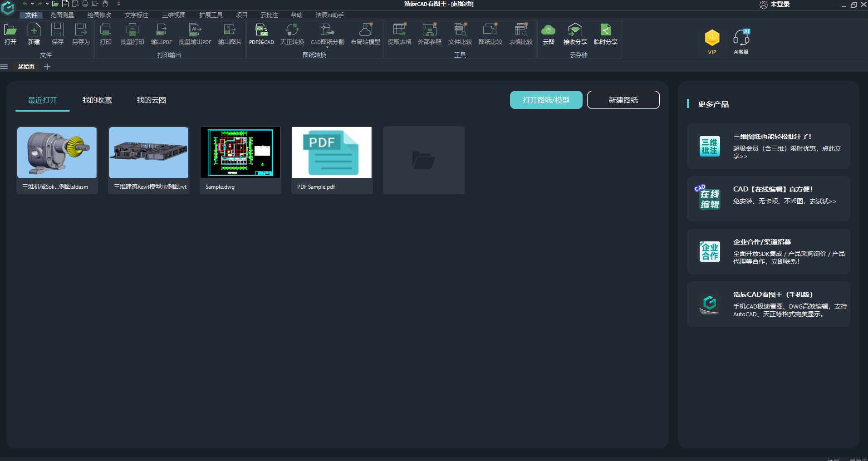The width and height of the screenshot is (868, 461).
Task: Switch to the 绘图修改 ribbon tab
Action: pos(99,15)
